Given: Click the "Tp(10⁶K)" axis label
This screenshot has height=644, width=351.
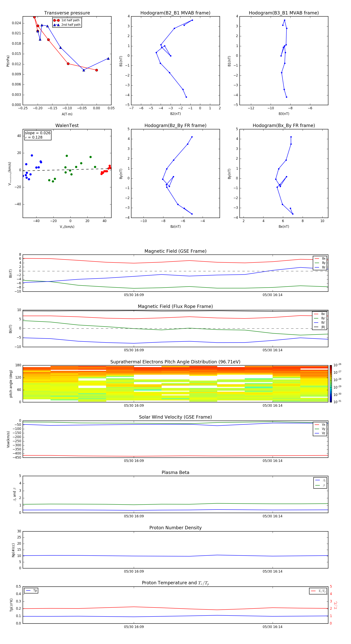Looking at the screenshot, I should coord(11,605).
